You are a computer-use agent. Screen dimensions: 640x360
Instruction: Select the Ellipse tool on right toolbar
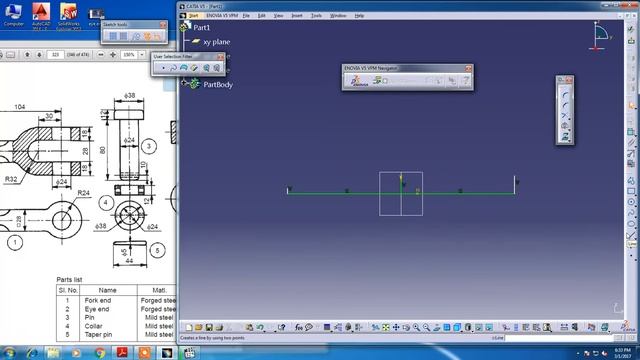click(631, 224)
